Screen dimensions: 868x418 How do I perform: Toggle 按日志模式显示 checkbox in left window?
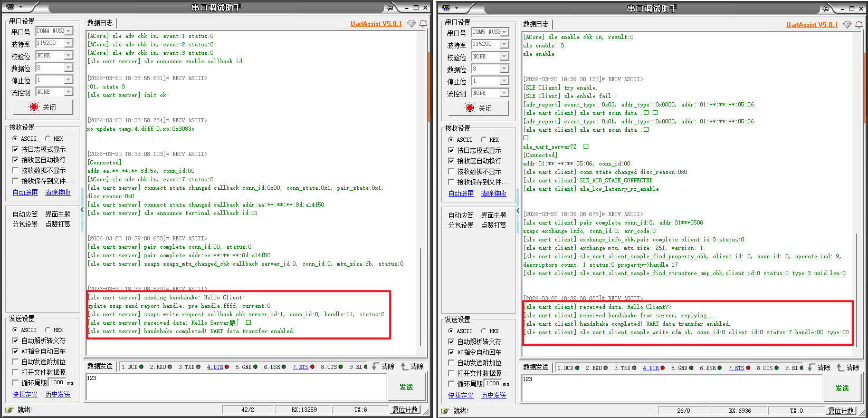pos(39,149)
